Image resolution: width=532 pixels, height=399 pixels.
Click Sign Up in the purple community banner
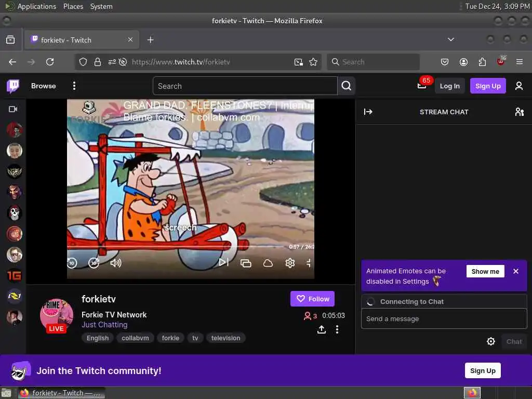point(483,370)
